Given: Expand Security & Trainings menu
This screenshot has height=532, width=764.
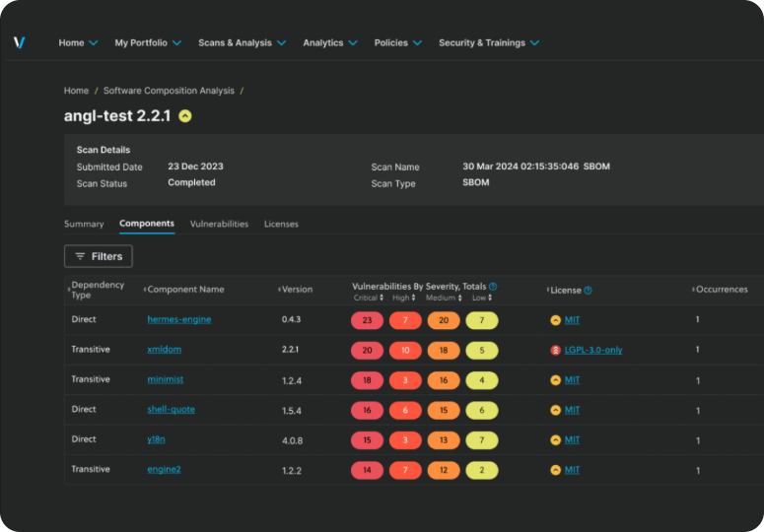Looking at the screenshot, I should pyautogui.click(x=489, y=42).
